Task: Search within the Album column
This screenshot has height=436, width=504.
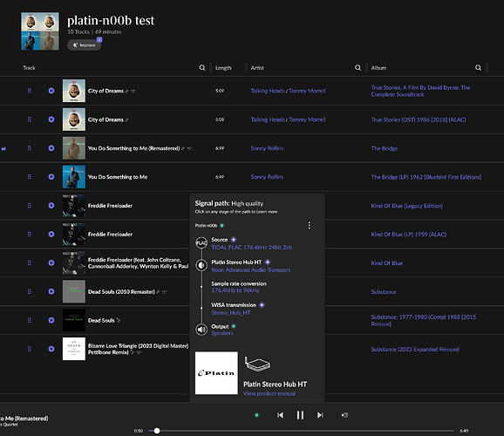Action: (x=478, y=67)
